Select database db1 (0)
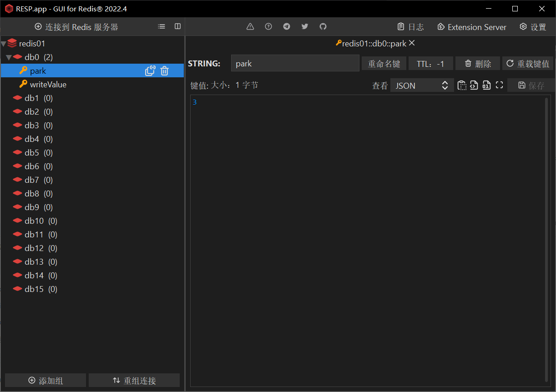Viewport: 556px width, 392px height. point(92,98)
